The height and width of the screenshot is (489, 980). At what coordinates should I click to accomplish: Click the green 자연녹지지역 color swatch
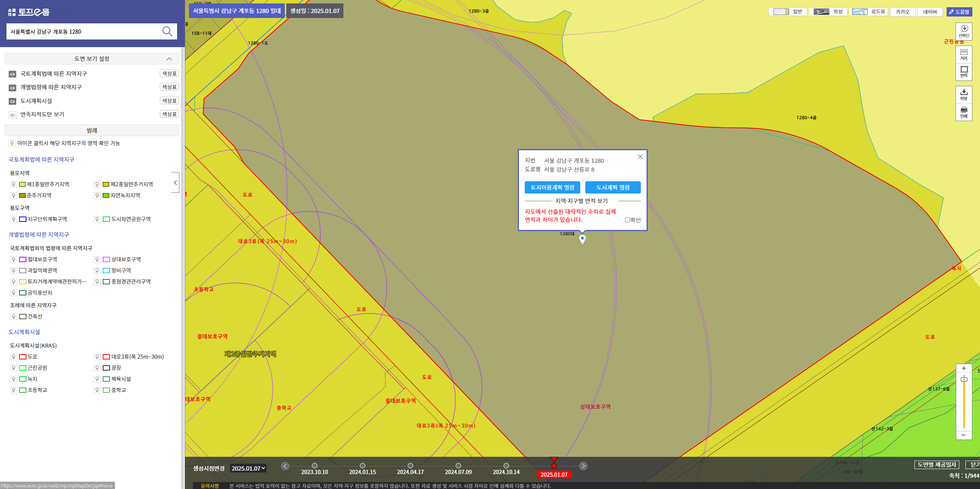pos(106,195)
